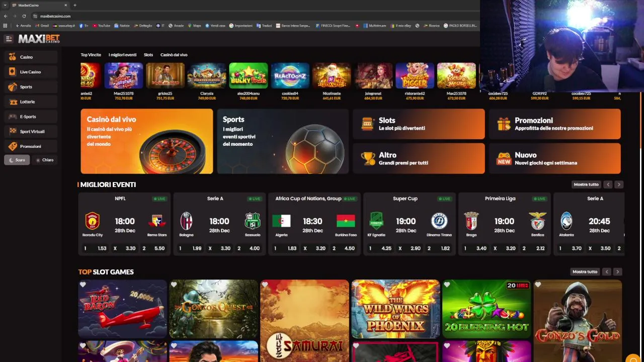The width and height of the screenshot is (644, 362).
Task: Open the Altro trophy card
Action: [419, 158]
